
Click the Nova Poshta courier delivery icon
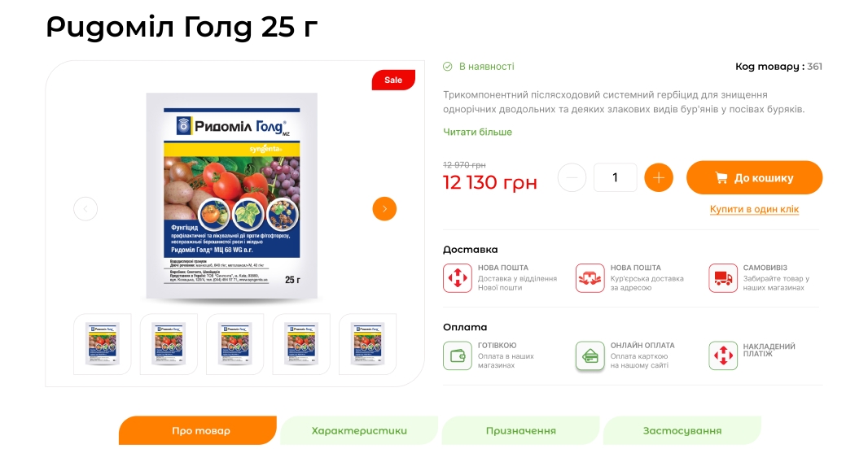(590, 277)
